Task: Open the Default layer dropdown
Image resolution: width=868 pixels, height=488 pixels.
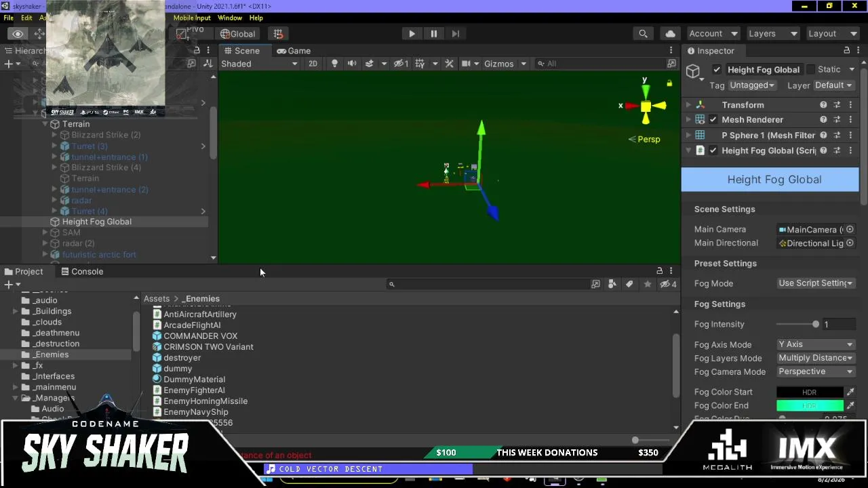Action: point(833,85)
